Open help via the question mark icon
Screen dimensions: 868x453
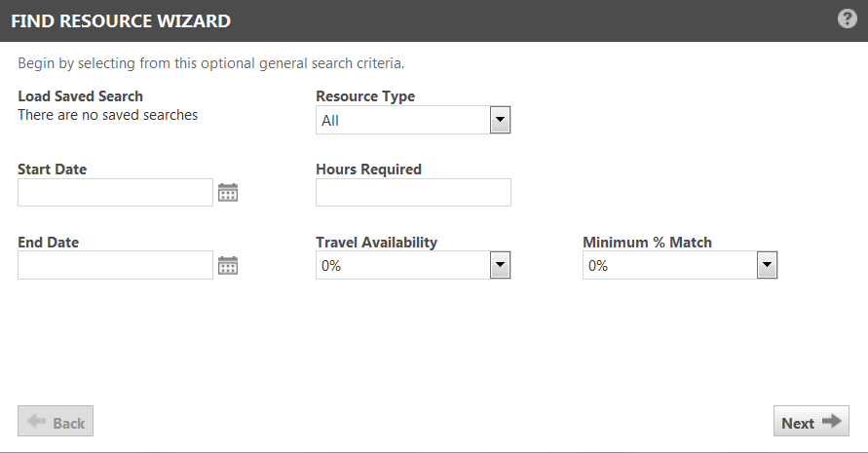(x=847, y=19)
